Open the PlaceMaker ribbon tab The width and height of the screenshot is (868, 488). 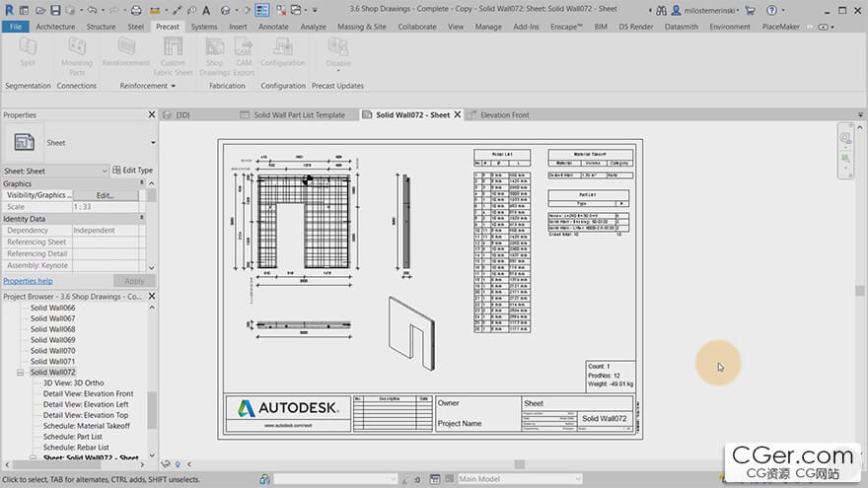coord(780,27)
